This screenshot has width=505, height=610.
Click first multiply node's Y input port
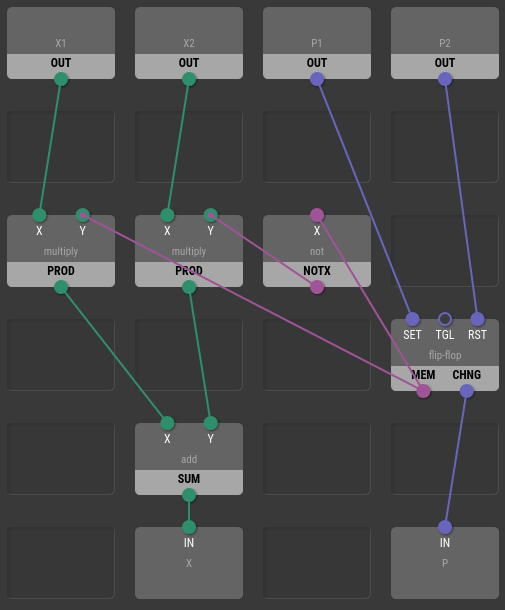pyautogui.click(x=82, y=215)
